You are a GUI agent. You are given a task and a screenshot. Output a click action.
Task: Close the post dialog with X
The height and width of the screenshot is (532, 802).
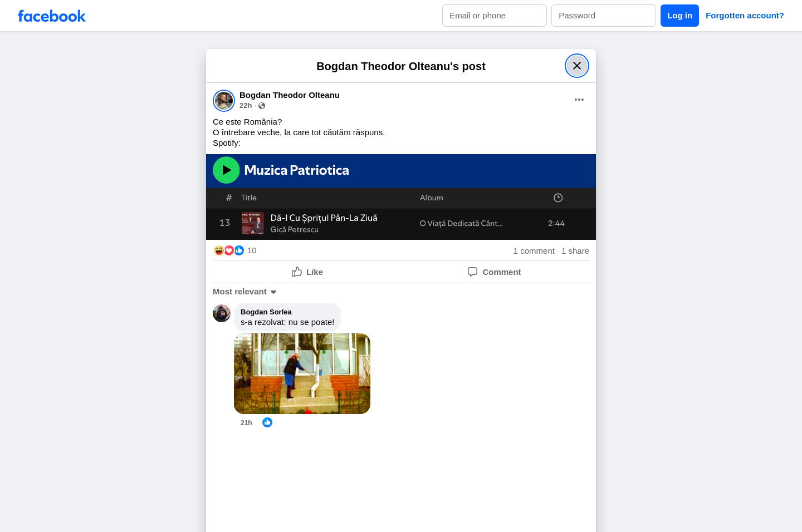pos(576,66)
